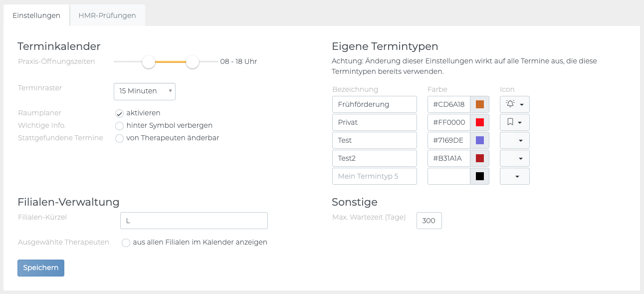Screen dimensions: 644x294
Task: Open the bell icon dropdown for Frühförderung
Action: tap(514, 104)
